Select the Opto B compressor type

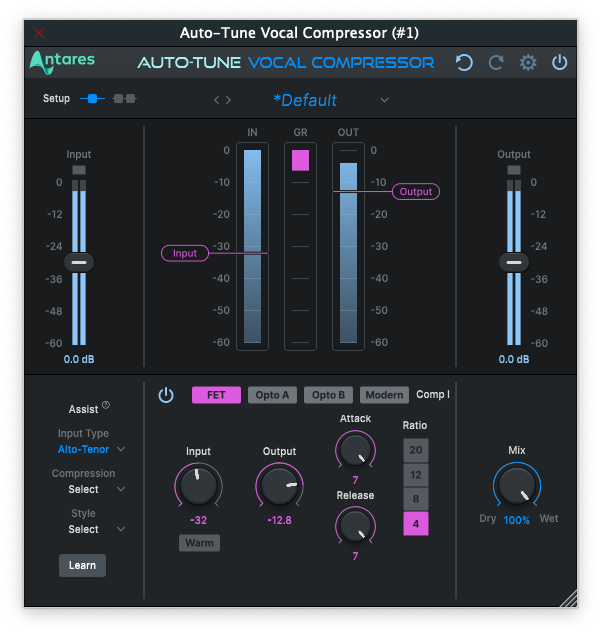click(328, 395)
